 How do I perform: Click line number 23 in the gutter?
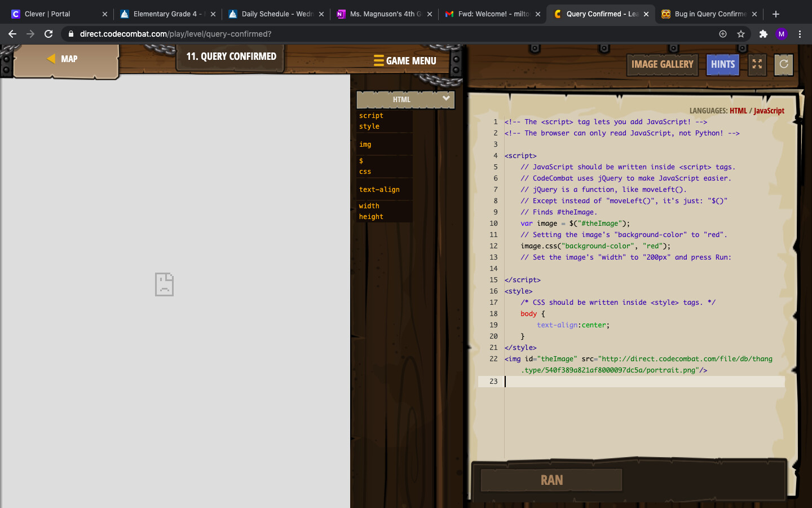[x=493, y=382]
